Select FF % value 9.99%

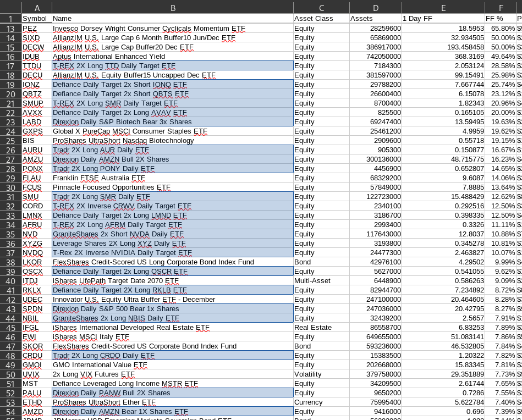pos(501,262)
